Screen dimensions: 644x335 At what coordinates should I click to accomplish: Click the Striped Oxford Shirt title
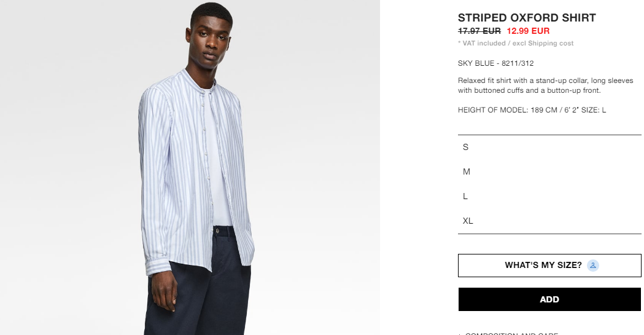pos(527,18)
